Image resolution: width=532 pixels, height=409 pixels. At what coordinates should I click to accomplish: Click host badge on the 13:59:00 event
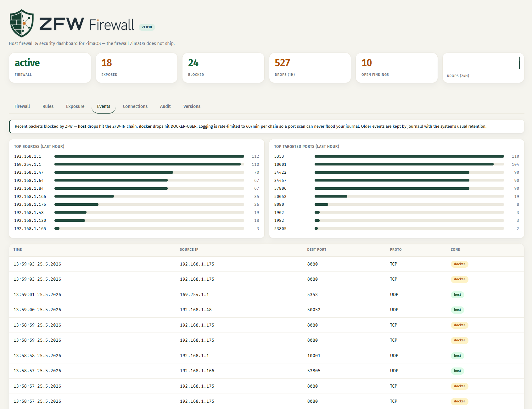(x=457, y=310)
